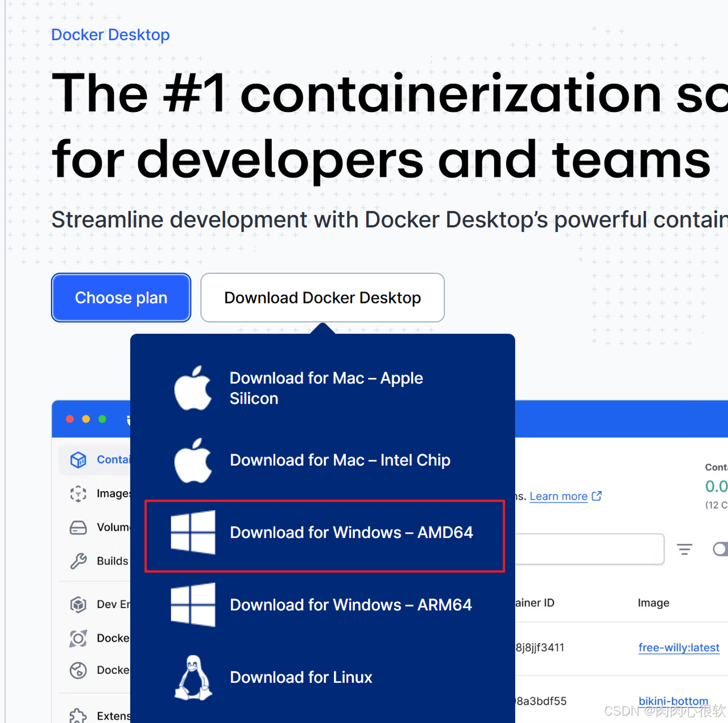Click the yellow window dot in mockup

click(x=86, y=419)
